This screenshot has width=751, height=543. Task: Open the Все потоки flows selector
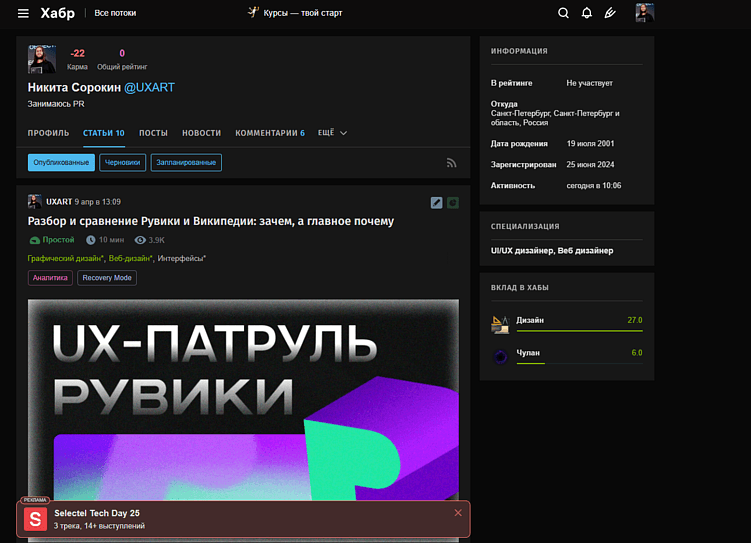(x=115, y=13)
